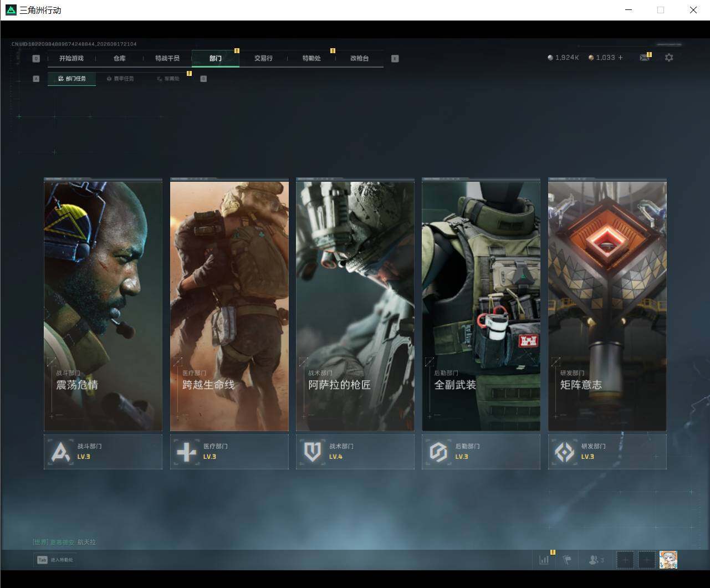The image size is (710, 588).
Task: Click the 研发部门 LV.3 level text
Action: coord(588,457)
